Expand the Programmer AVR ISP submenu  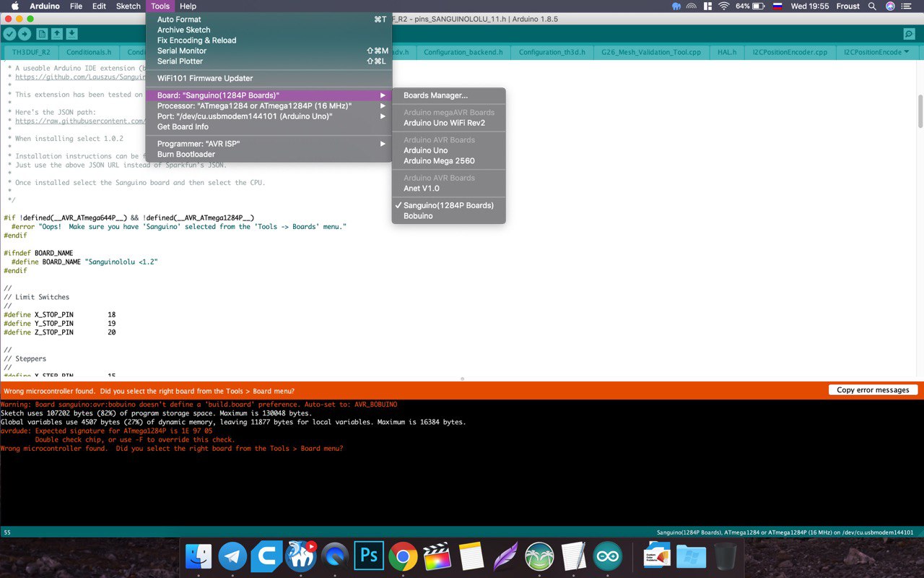click(x=383, y=144)
